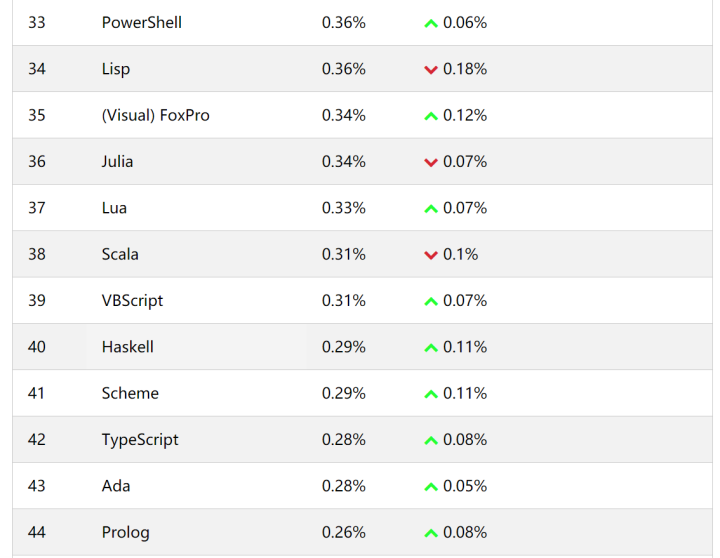Click the red down arrow in Julia row
The width and height of the screenshot is (720, 558).
pos(431,162)
